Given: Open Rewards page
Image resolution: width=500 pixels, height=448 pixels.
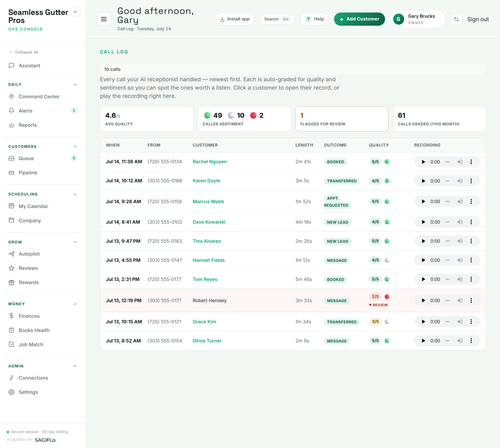Looking at the screenshot, I should tap(43, 283).
